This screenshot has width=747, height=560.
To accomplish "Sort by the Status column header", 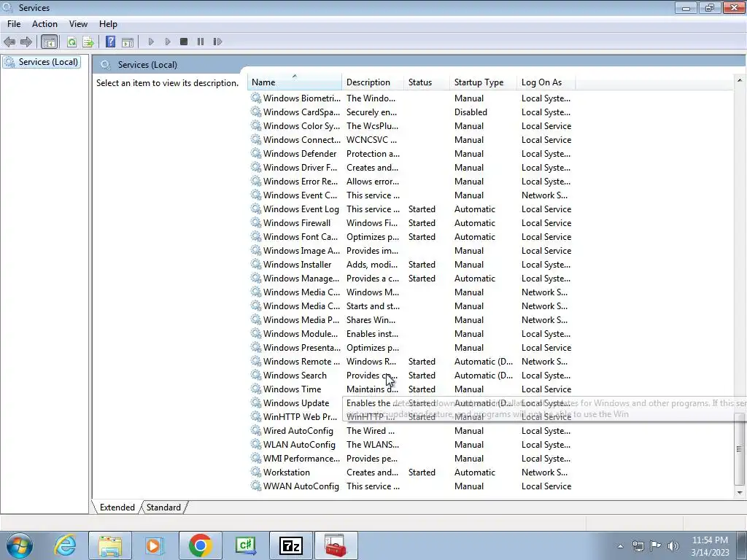I will tap(426, 82).
